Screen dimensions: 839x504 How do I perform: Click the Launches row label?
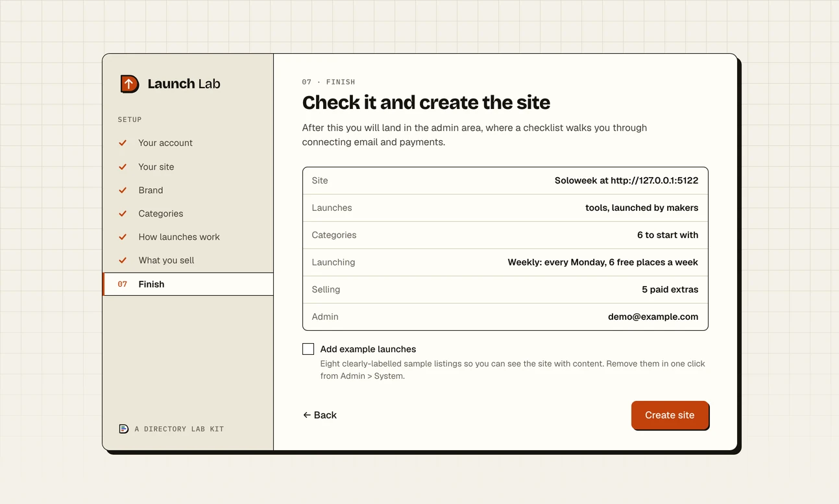[332, 208]
